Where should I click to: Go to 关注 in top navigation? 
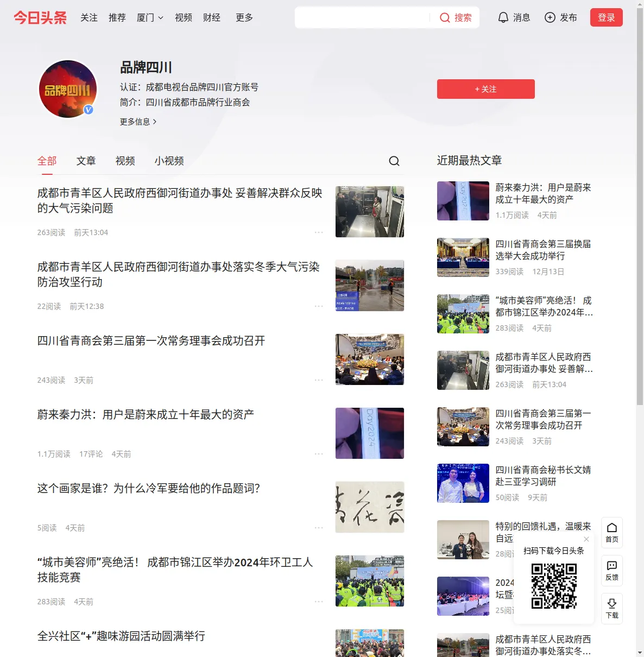(89, 17)
